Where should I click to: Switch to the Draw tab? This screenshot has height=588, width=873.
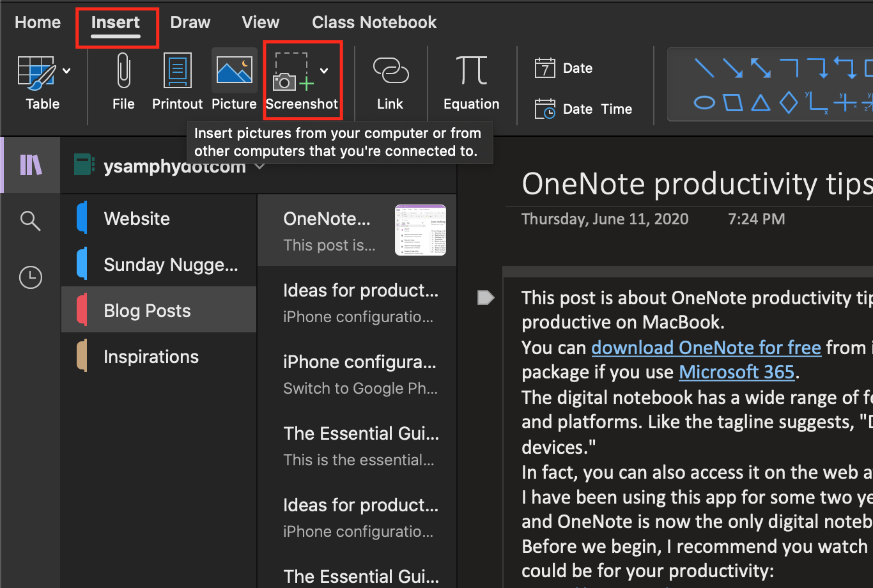coord(190,22)
